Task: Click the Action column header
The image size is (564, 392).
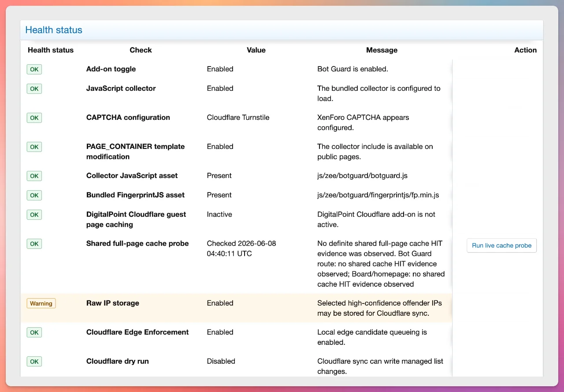Action: (x=525, y=50)
